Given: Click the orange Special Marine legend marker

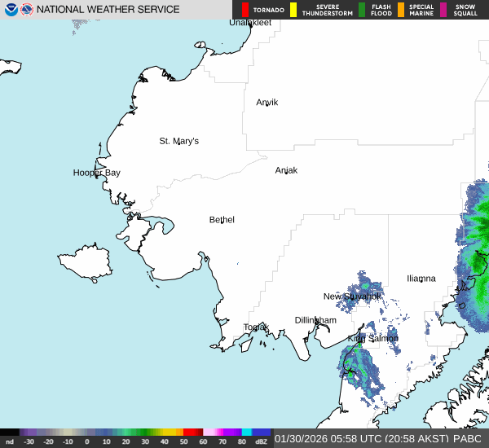Looking at the screenshot, I should point(401,10).
